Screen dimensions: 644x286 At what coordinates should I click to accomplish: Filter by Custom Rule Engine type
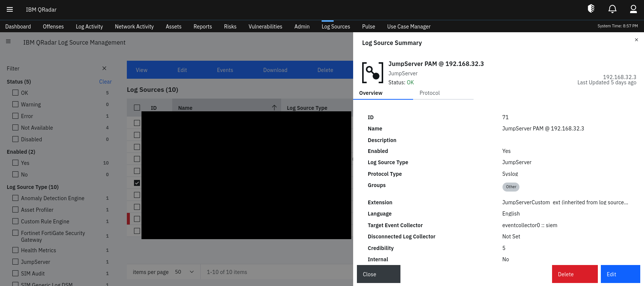(x=15, y=221)
